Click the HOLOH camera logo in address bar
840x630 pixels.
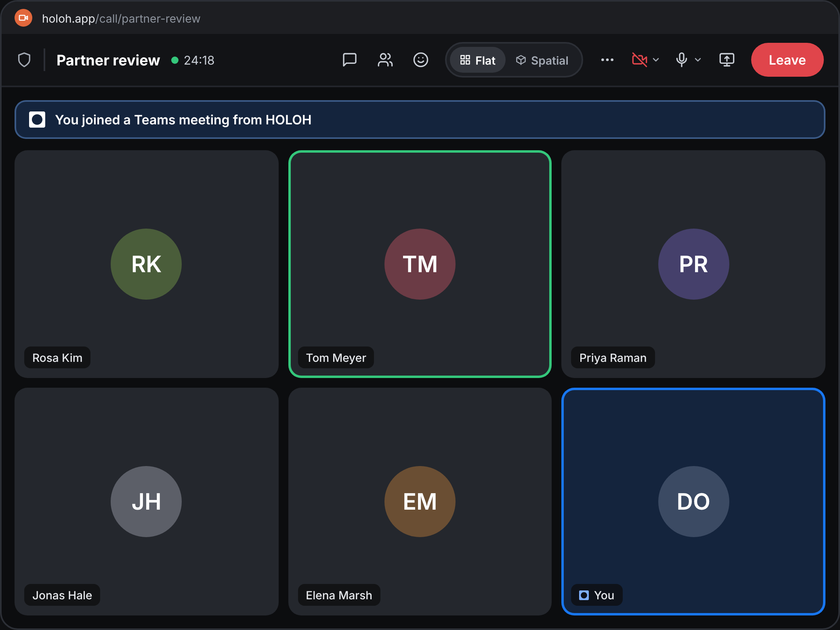click(23, 18)
